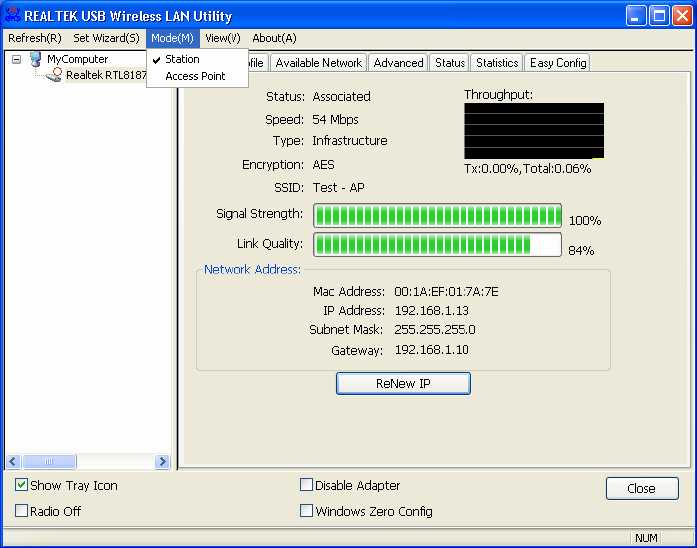Click the Throughput graph display
This screenshot has width=697, height=548.
534,131
